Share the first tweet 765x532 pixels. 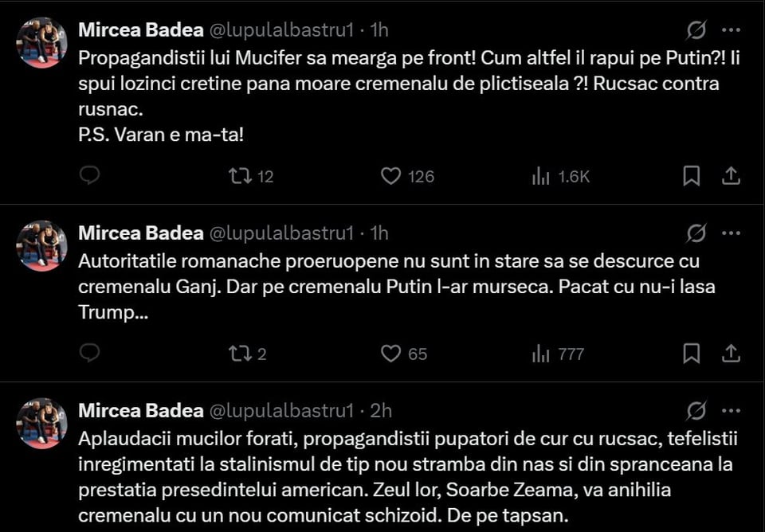click(731, 176)
